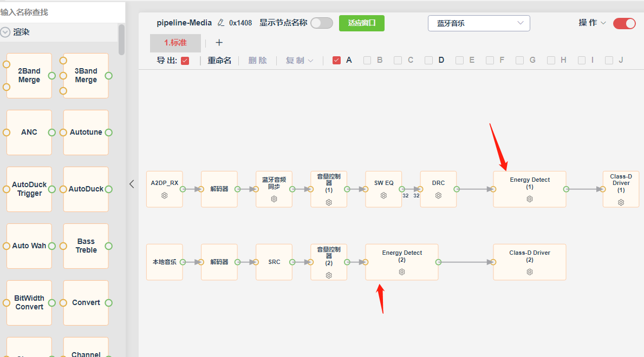
Task: Toggle the 显示节点名称 switch
Action: point(322,23)
